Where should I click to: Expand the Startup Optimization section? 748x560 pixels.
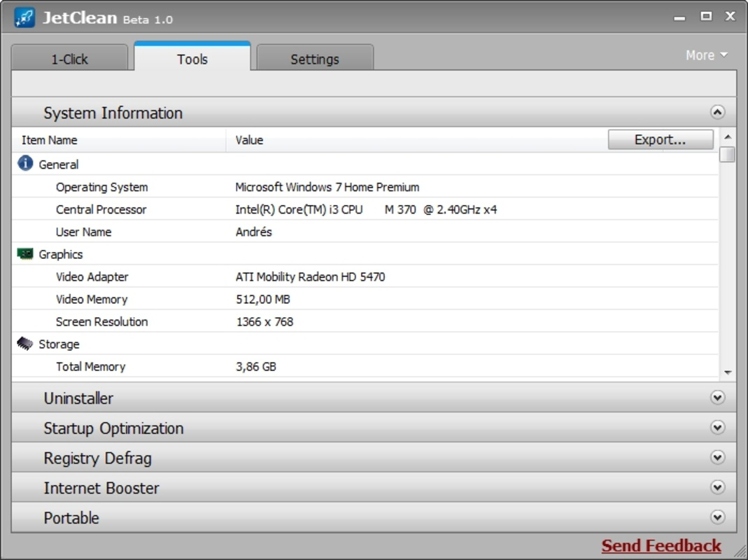click(717, 427)
